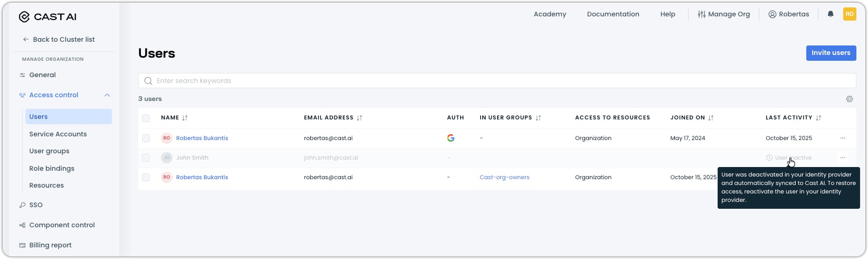Open the Robertas profile menu
Screen dimensions: 868x259
pyautogui.click(x=788, y=14)
